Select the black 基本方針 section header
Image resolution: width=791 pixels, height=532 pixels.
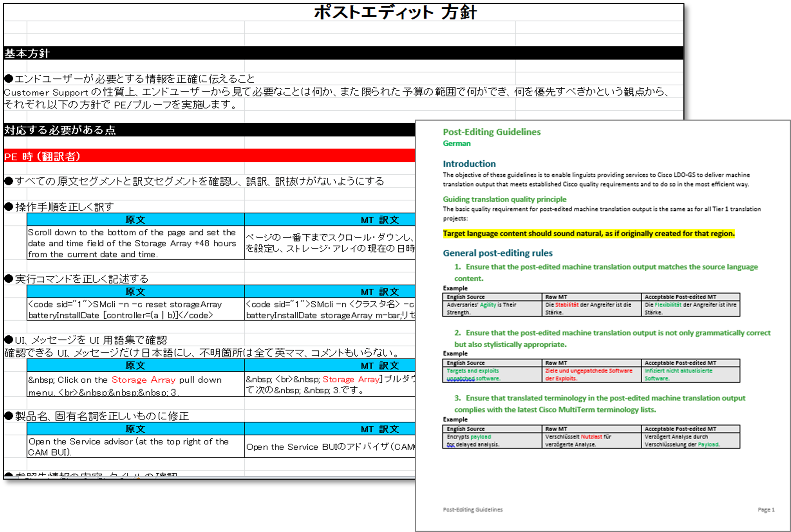coord(343,53)
